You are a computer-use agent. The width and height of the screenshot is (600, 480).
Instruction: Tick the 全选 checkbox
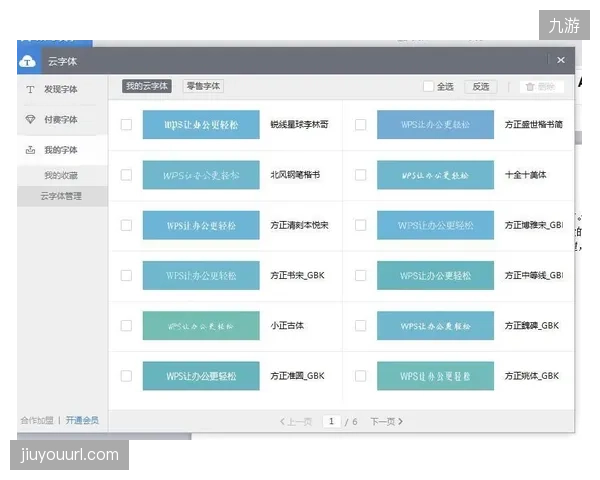(428, 87)
